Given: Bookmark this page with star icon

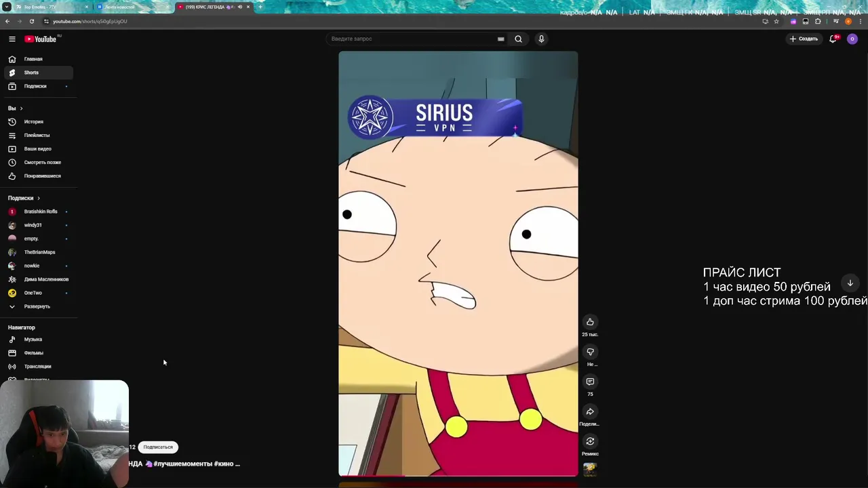Looking at the screenshot, I should [x=776, y=21].
